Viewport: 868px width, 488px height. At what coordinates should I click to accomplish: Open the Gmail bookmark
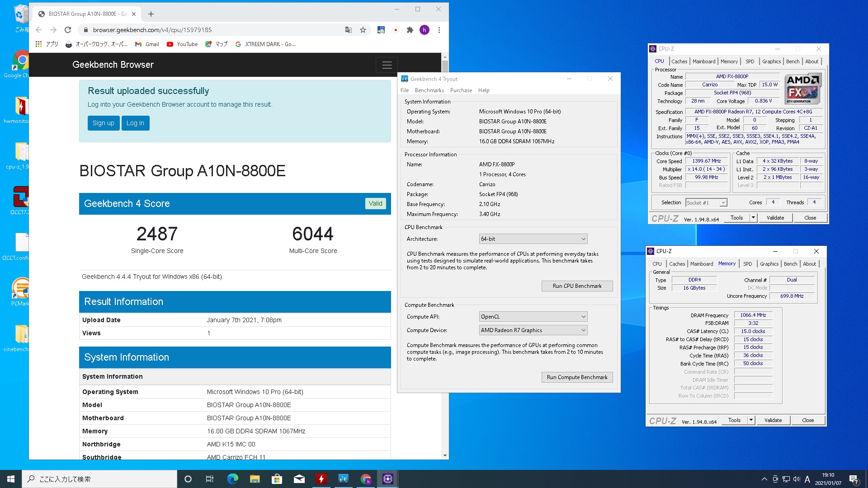147,44
